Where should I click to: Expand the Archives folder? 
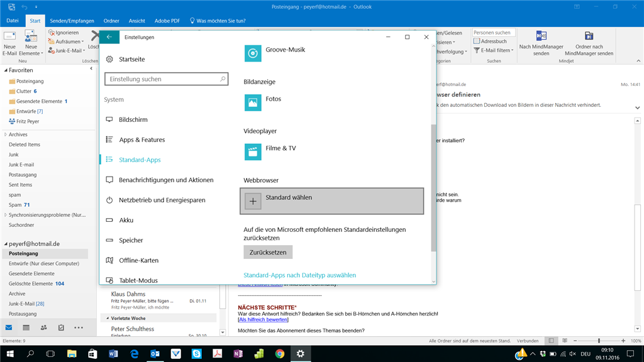pos(5,134)
